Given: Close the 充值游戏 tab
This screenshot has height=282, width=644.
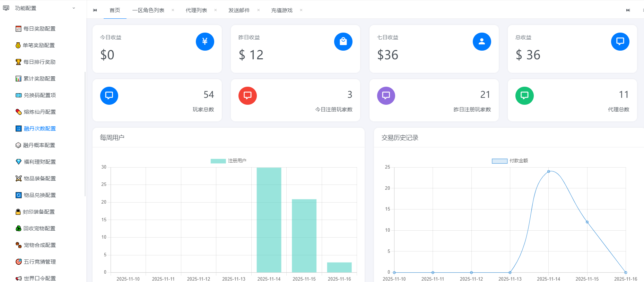Looking at the screenshot, I should point(301,10).
